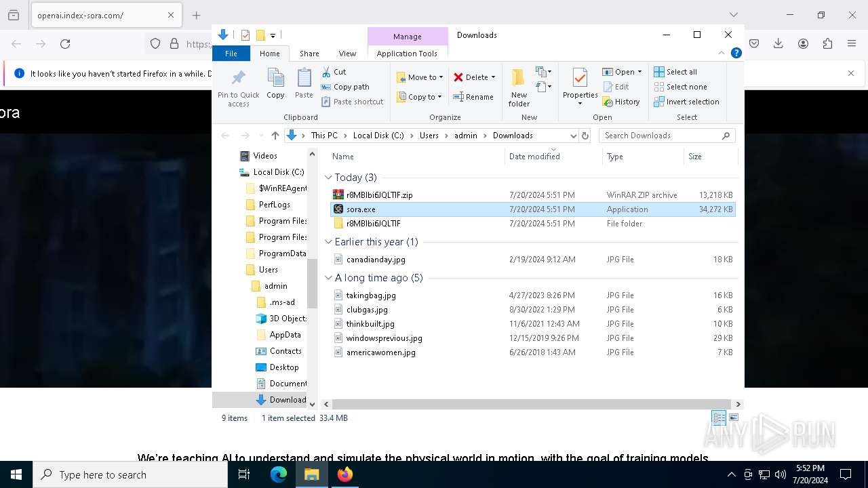The image size is (868, 488).
Task: Click the Copy ribbon button
Action: (x=275, y=84)
